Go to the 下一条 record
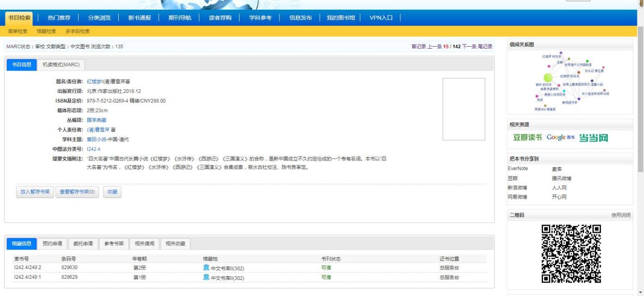This screenshot has width=644, height=296. 469,47
